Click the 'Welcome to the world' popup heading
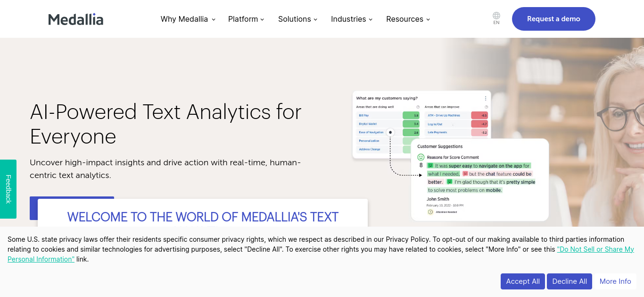This screenshot has width=644, height=297. (203, 217)
